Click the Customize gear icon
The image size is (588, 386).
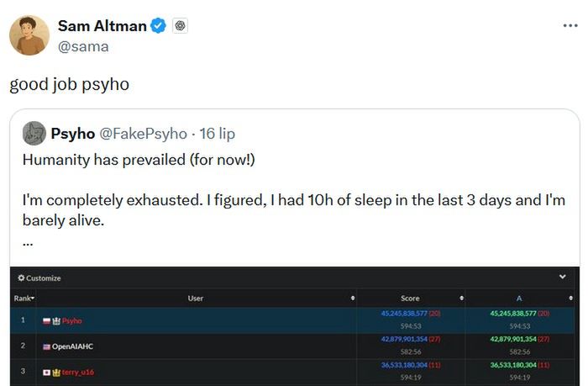click(21, 278)
